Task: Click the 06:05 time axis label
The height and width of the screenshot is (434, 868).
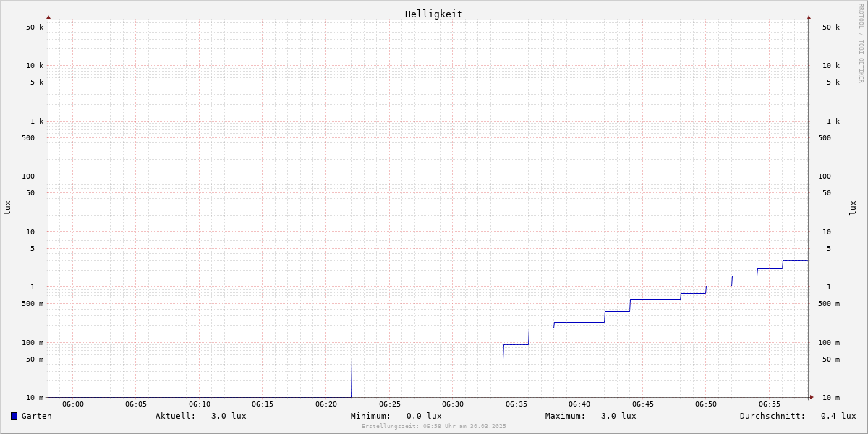Action: pyautogui.click(x=136, y=404)
